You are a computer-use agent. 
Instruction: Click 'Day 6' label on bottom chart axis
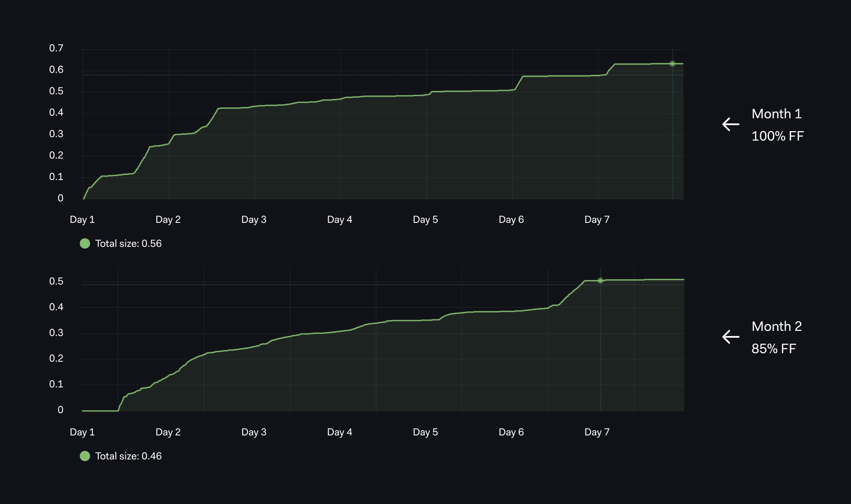click(x=511, y=432)
